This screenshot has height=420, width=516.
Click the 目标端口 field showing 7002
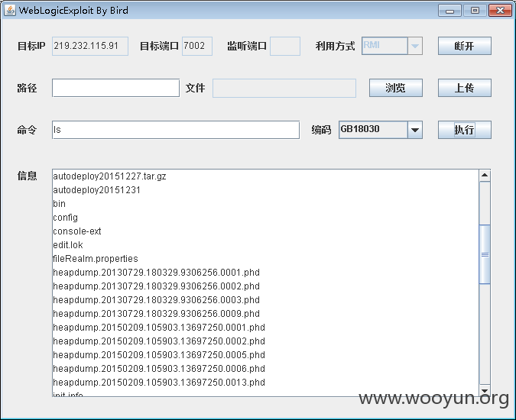(197, 46)
